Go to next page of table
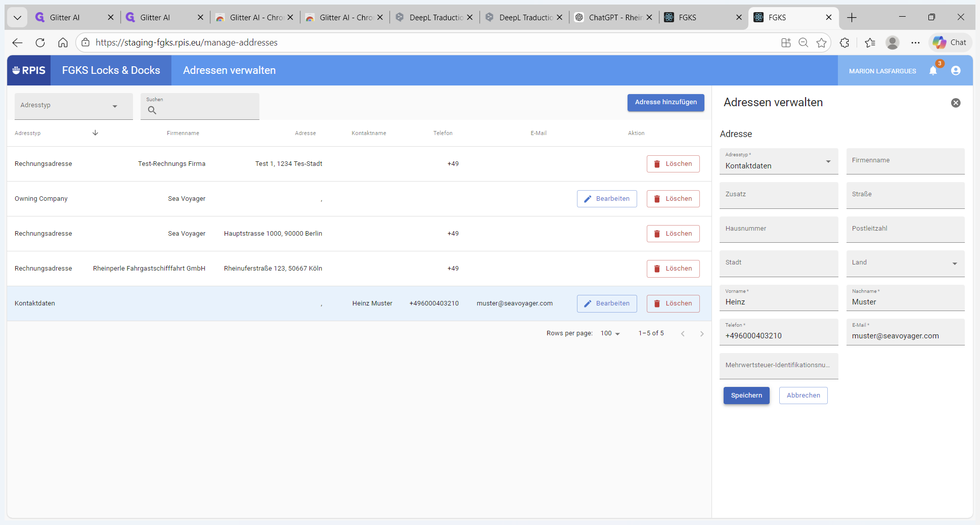 [702, 334]
